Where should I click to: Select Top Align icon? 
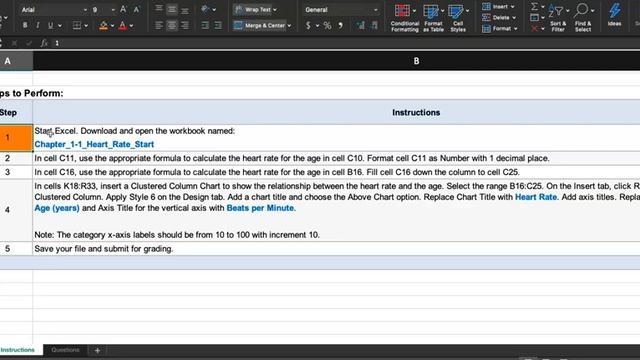point(159,9)
